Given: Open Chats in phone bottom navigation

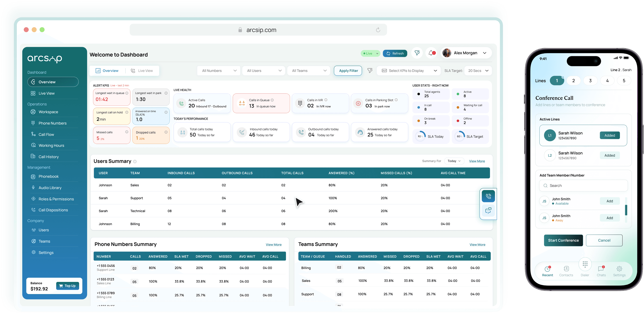Looking at the screenshot, I should click(x=601, y=271).
